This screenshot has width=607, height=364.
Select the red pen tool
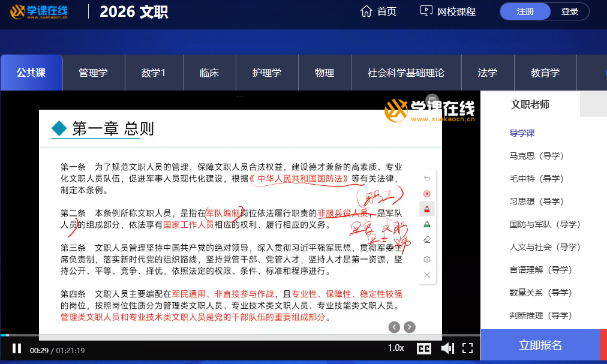[427, 209]
